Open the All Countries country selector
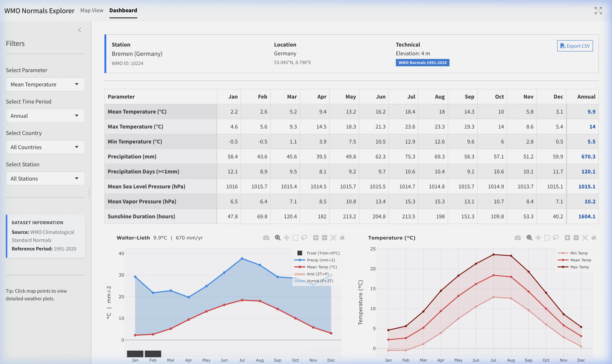Screen dimensions: 612x364 45,147
